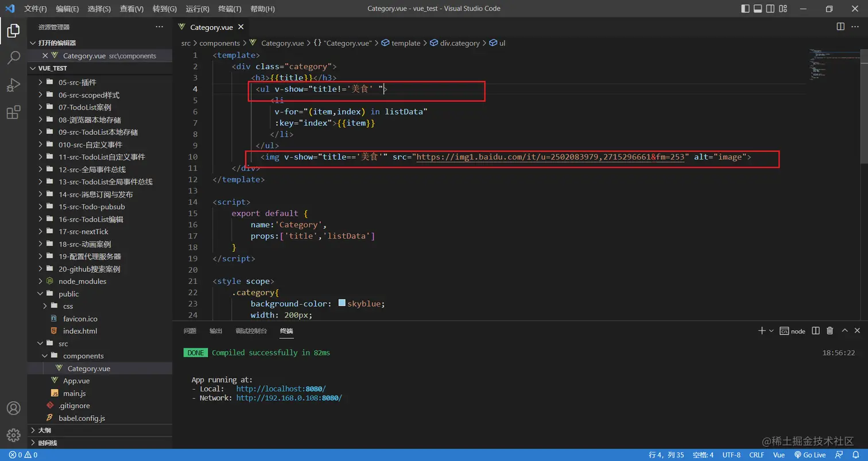Screen dimensions: 868x461
Task: Customize layout icon in title bar
Action: pos(782,9)
